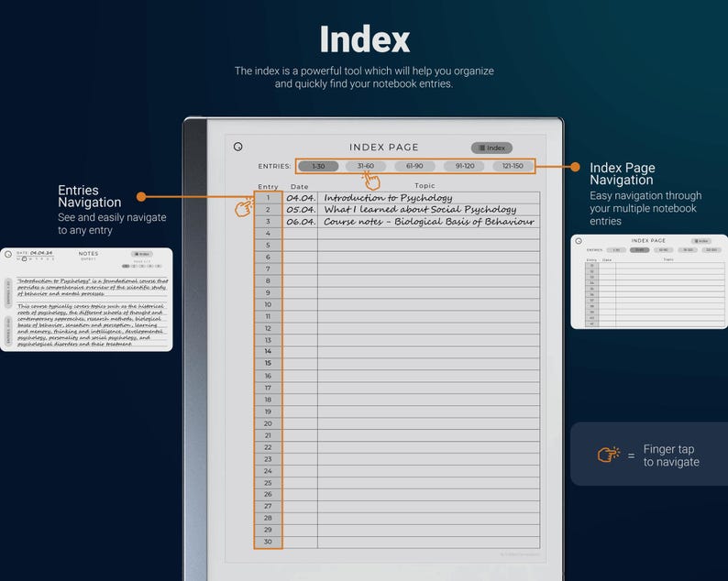Open the 61-90 entries tab
This screenshot has width=728, height=581.
[414, 166]
